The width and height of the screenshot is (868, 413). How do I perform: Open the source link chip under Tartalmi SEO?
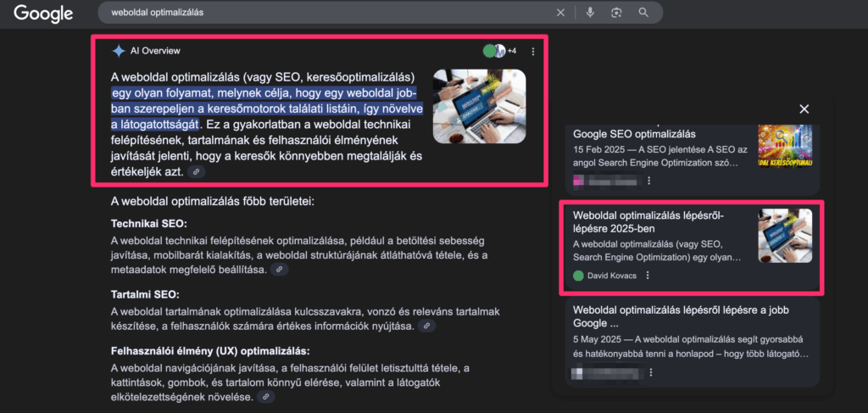[x=429, y=326]
